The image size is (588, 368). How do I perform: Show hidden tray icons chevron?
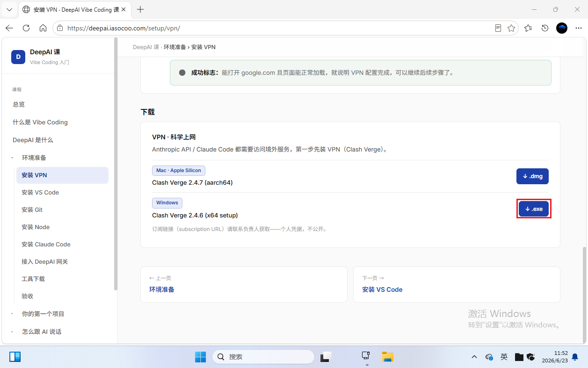coord(474,357)
